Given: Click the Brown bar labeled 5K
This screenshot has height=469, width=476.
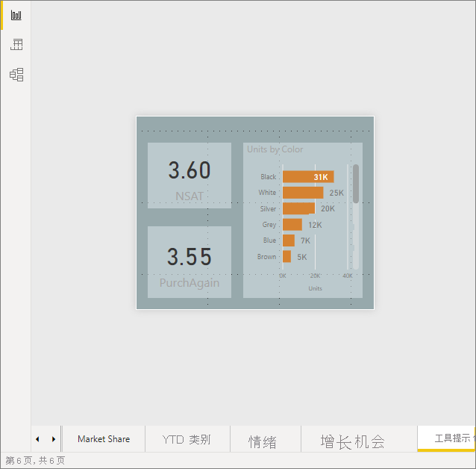Looking at the screenshot, I should 286,257.
